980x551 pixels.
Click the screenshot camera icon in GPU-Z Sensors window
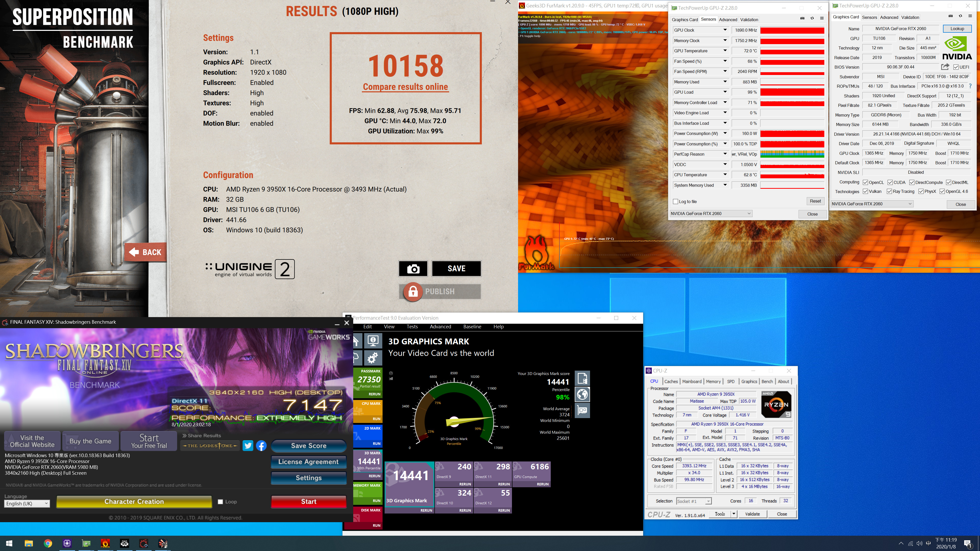802,18
